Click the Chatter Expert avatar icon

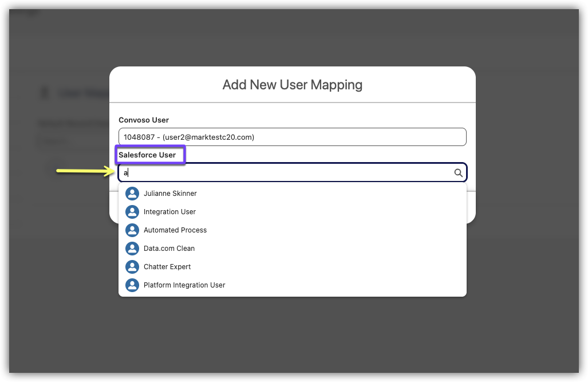(x=132, y=267)
